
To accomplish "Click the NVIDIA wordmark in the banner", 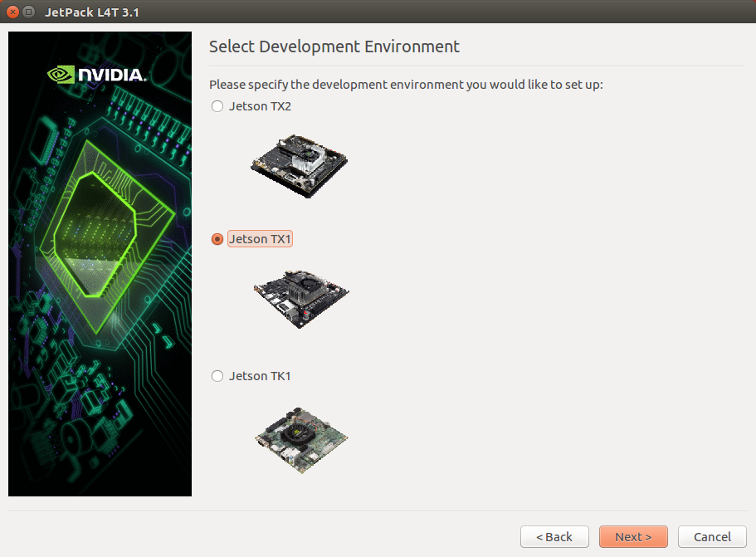I will coord(112,76).
